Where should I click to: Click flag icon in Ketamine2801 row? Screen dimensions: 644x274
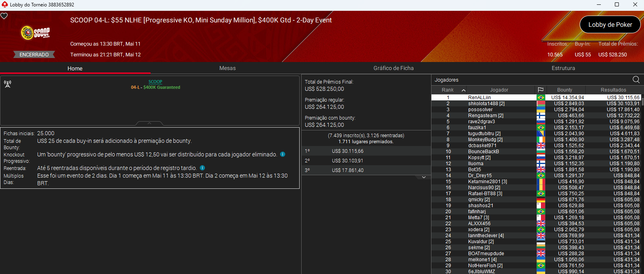541,182
